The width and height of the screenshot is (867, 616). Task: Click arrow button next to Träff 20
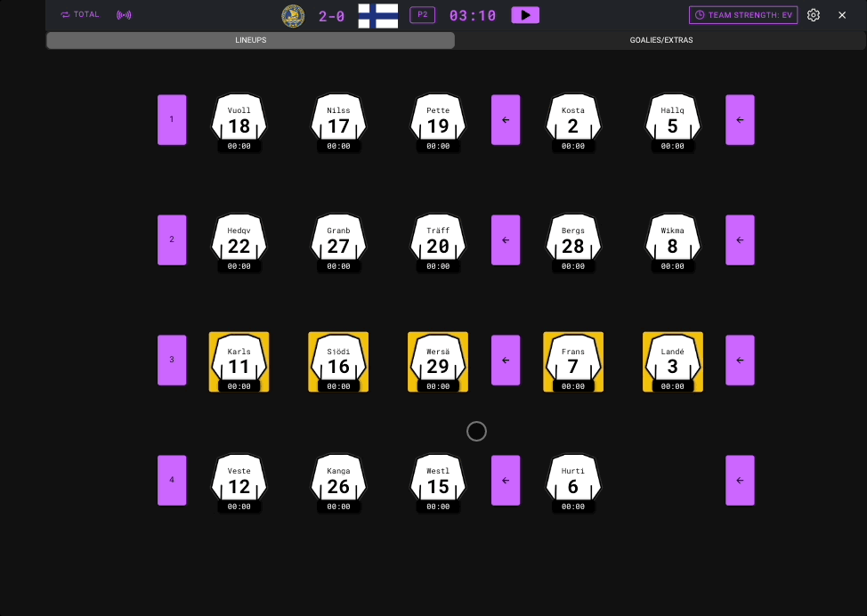[506, 239]
